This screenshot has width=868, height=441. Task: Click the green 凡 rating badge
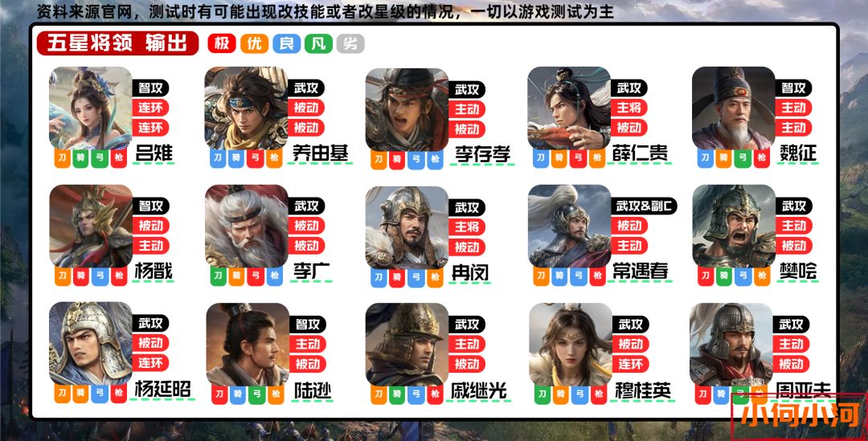[x=318, y=43]
